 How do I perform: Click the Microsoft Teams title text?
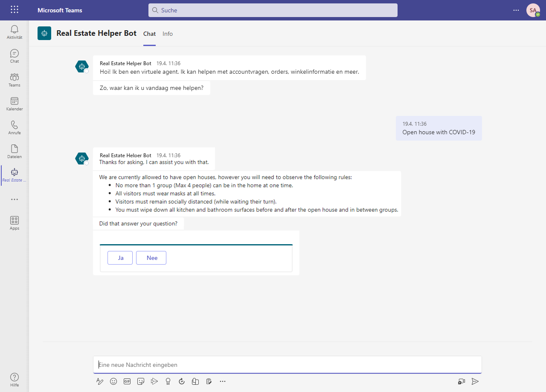click(x=60, y=10)
